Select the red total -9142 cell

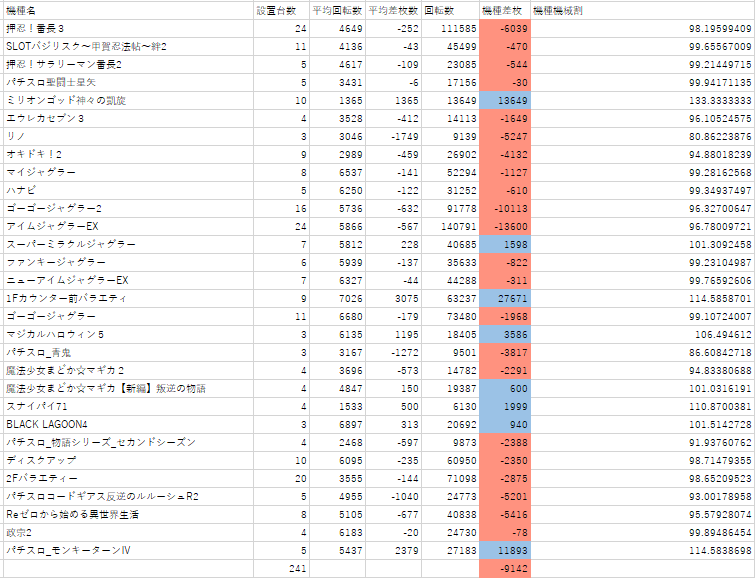pyautogui.click(x=505, y=568)
